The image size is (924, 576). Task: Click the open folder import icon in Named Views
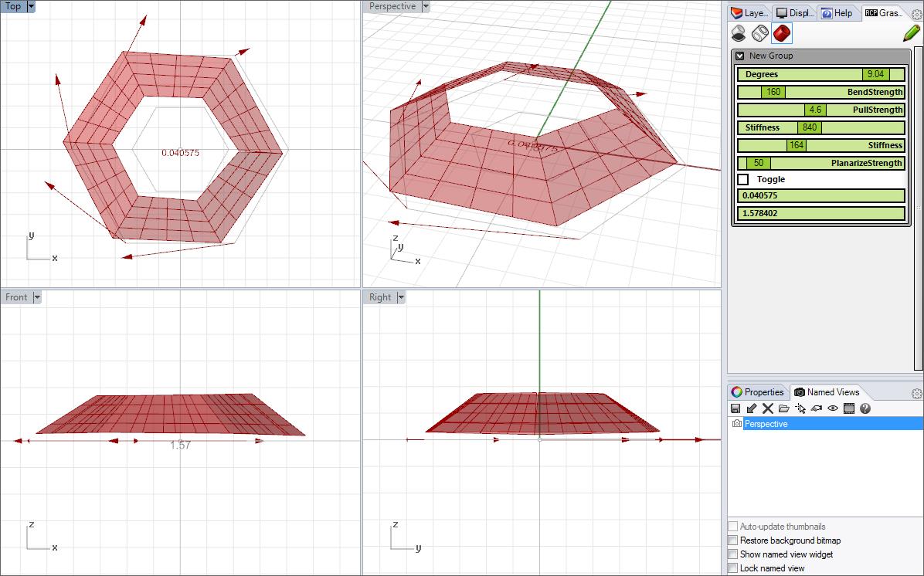click(783, 408)
